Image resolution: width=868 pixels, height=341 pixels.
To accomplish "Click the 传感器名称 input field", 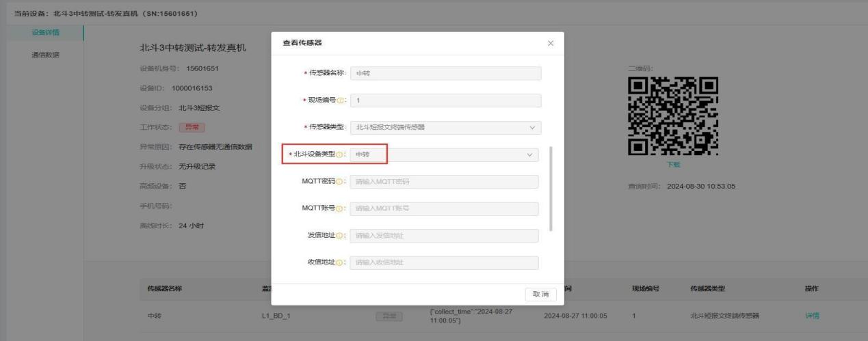I will coord(445,74).
